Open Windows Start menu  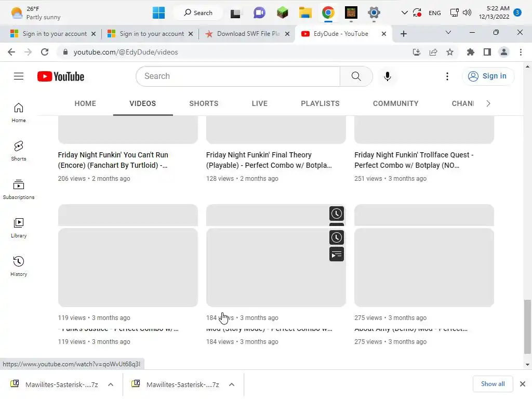158,13
